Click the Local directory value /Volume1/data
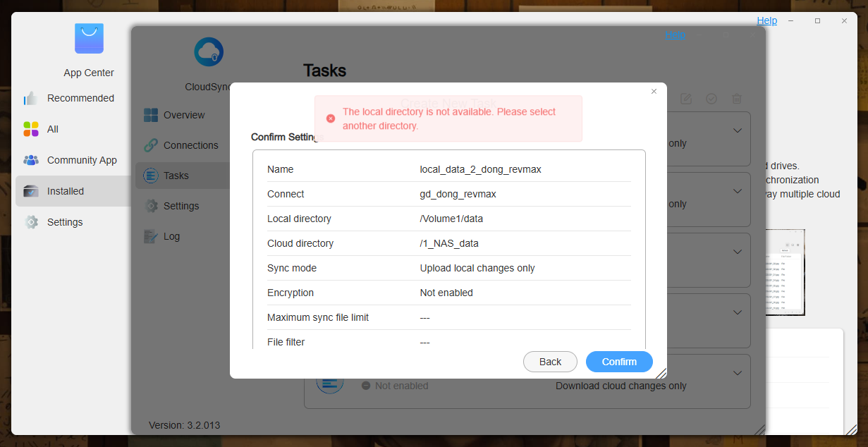The width and height of the screenshot is (868, 447). pyautogui.click(x=451, y=219)
